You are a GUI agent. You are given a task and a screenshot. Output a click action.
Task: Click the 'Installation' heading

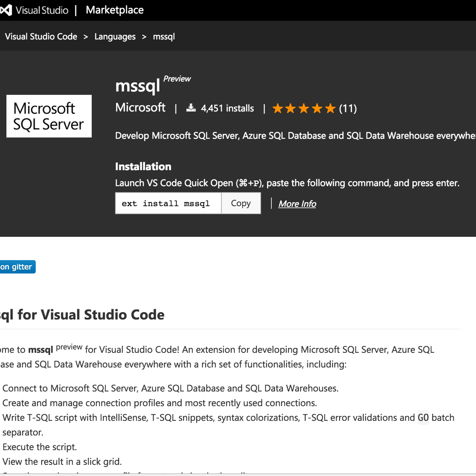(143, 167)
